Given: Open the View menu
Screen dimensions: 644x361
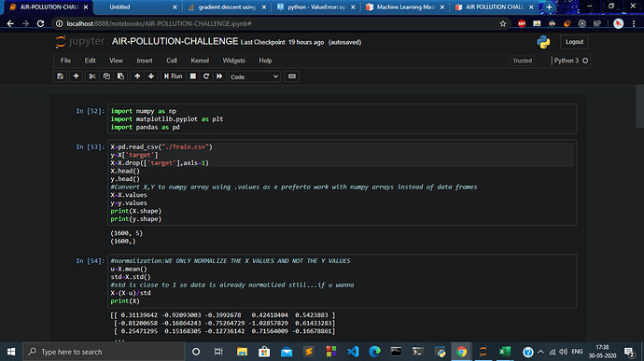Looking at the screenshot, I should [x=116, y=61].
